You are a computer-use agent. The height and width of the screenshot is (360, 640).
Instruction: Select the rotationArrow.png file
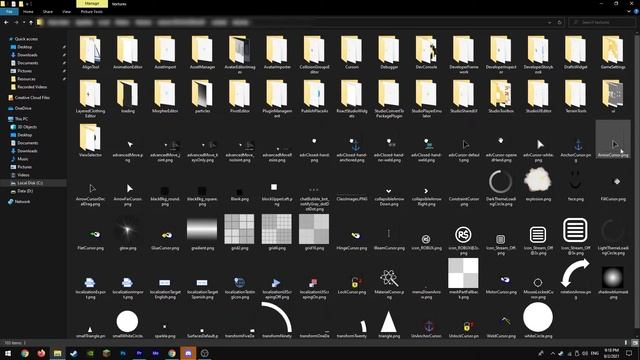576,278
